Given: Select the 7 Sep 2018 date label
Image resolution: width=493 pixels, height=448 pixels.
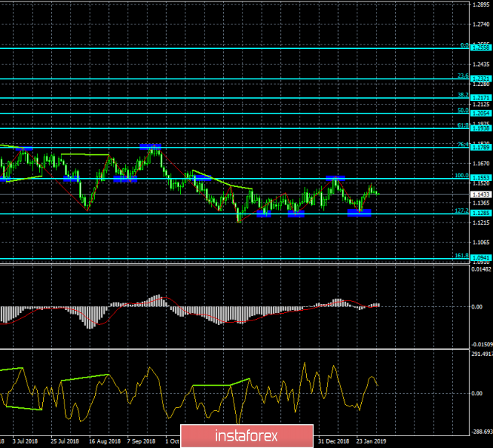Looking at the screenshot, I should point(142,440).
